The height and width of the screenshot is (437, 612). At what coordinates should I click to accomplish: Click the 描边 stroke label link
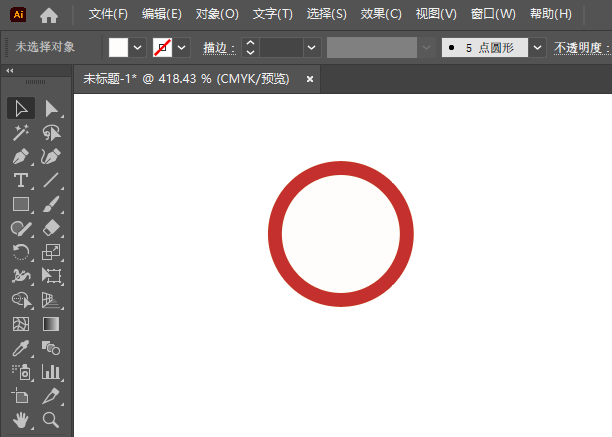click(219, 48)
